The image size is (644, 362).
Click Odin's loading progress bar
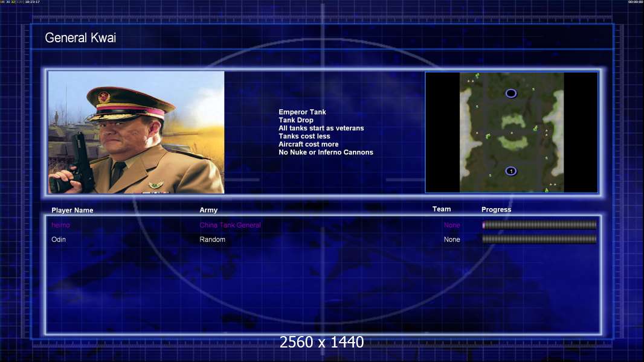[x=539, y=239]
